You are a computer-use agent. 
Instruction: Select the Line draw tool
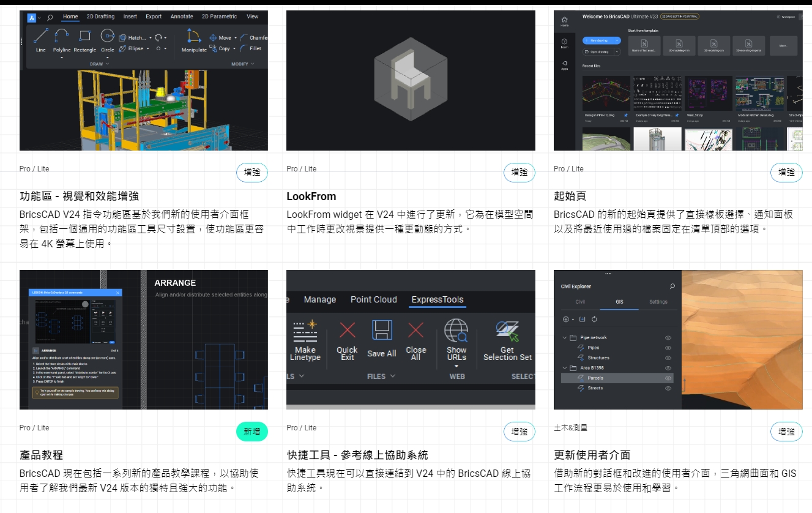pos(40,37)
